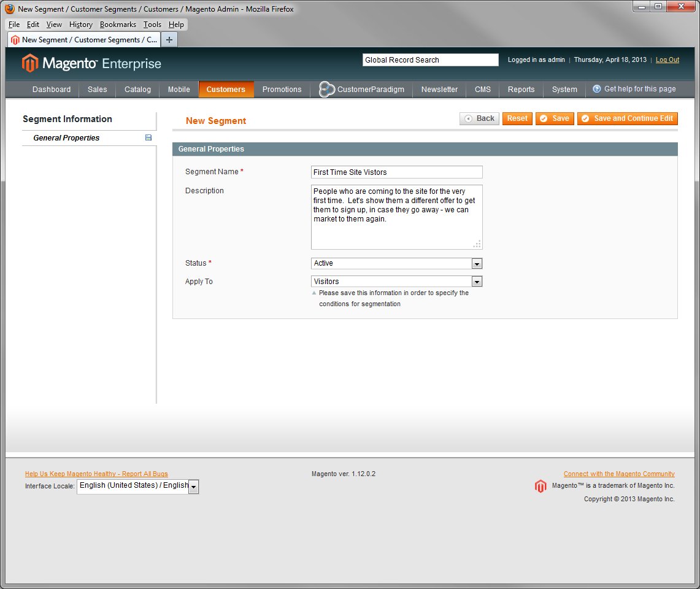Screen dimensions: 700x589
Task: Click 'Copyright © 2013 Magento Inc.' text
Action: click(x=629, y=499)
